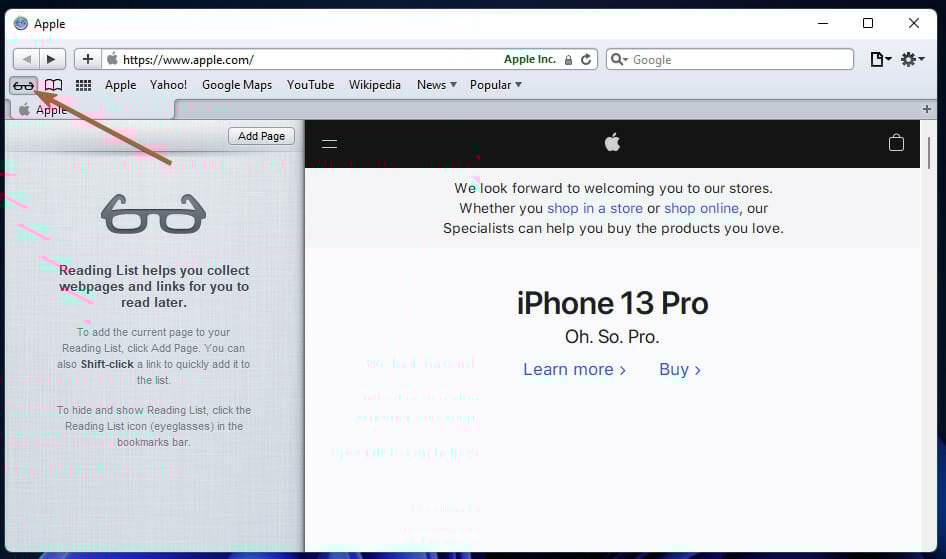This screenshot has width=946, height=559.
Task: Open the shopping bag icon
Action: pos(896,142)
